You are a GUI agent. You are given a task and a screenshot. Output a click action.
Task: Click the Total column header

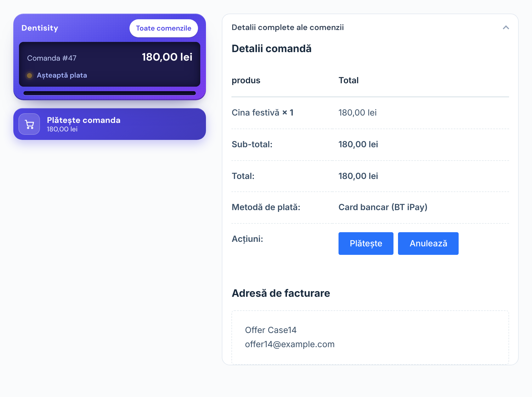tap(349, 80)
